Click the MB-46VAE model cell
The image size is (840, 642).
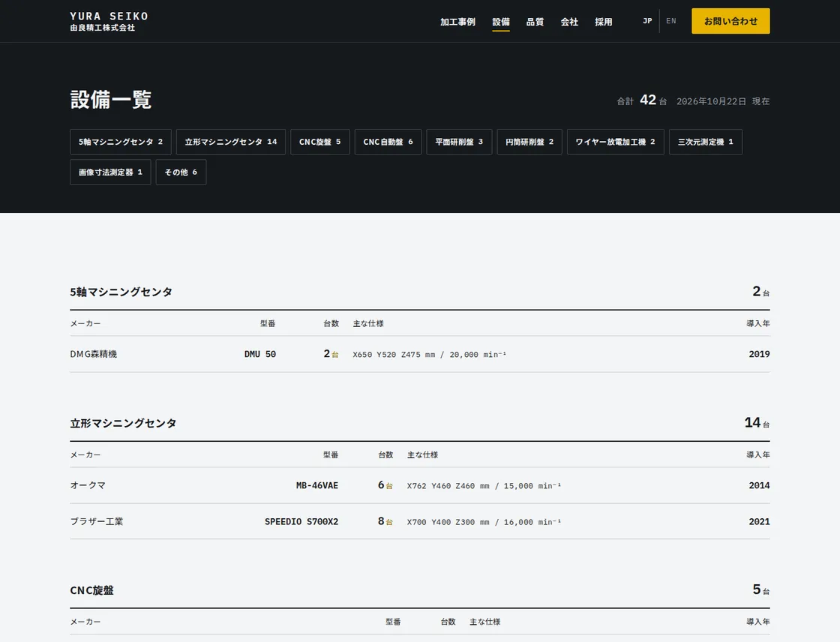[317, 485]
